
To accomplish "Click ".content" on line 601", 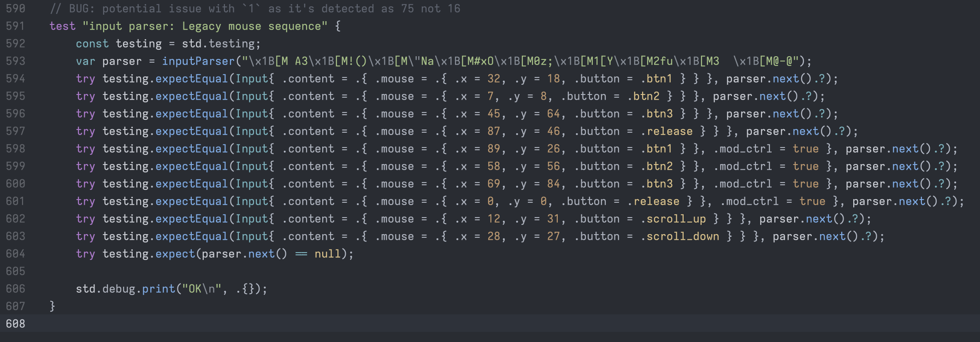I will pyautogui.click(x=308, y=201).
